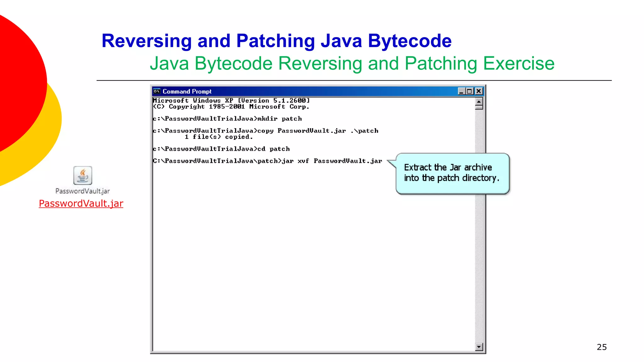Click the scrollbar up arrow in Command Prompt

pyautogui.click(x=479, y=101)
